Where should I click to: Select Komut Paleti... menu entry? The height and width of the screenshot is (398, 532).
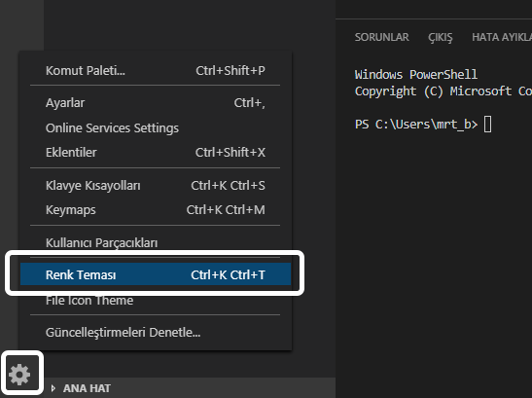[155, 71]
